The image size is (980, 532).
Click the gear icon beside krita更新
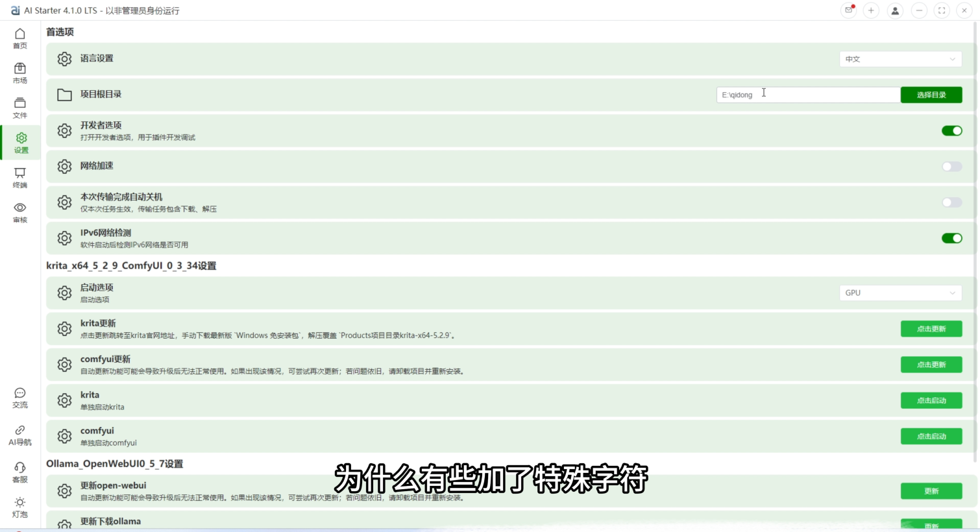point(64,329)
